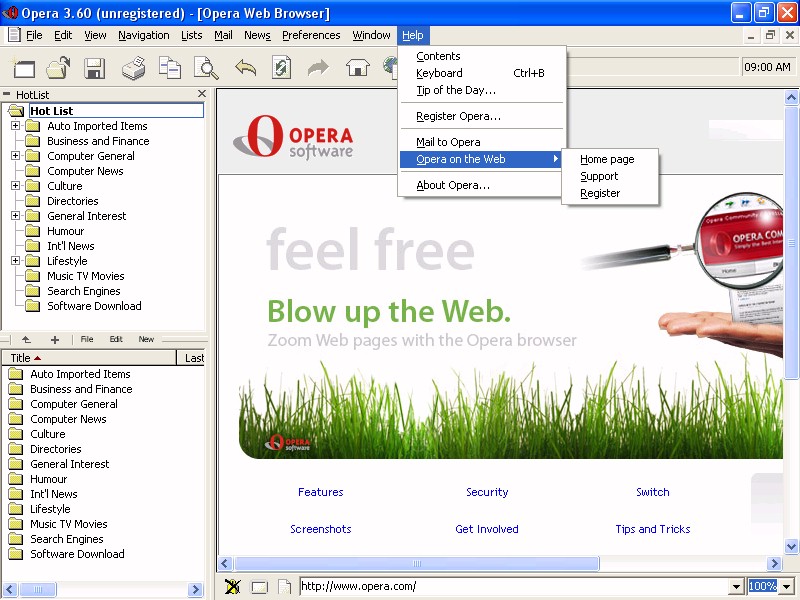This screenshot has width=800, height=600.
Task: Open Contents from the Help menu
Action: pos(438,56)
